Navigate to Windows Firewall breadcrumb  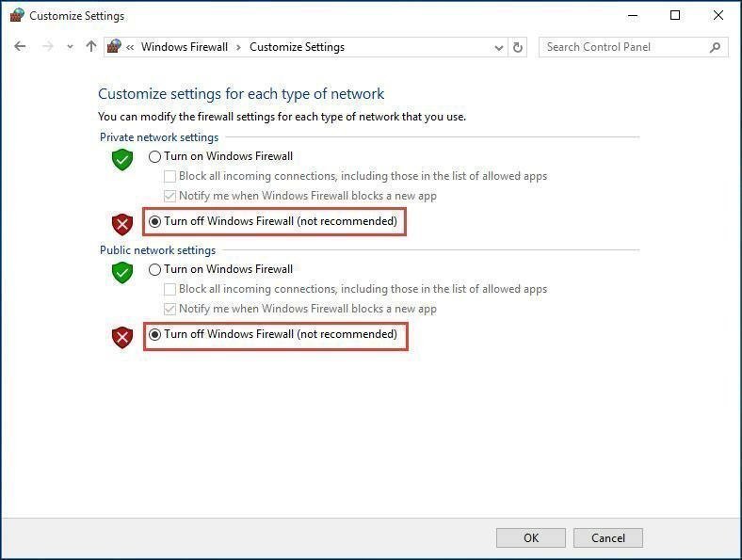click(185, 47)
